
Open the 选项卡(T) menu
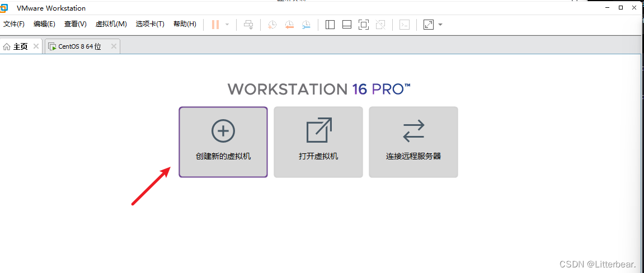[x=150, y=24]
